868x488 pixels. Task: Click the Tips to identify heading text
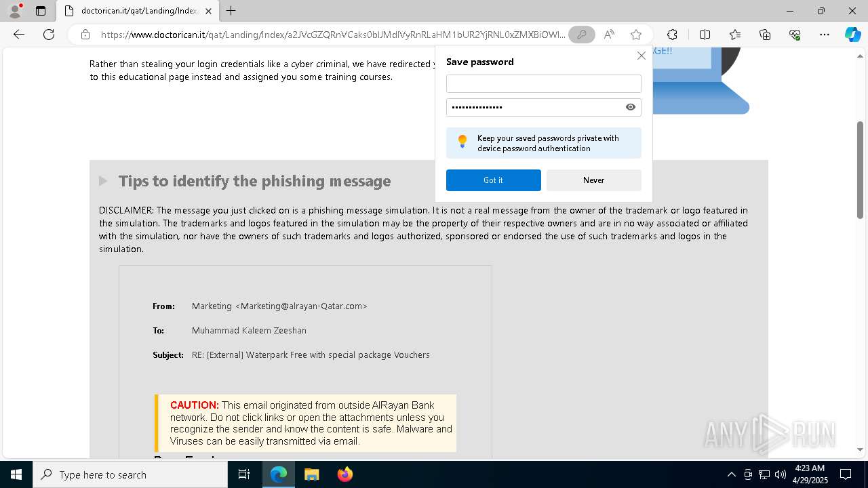click(254, 181)
